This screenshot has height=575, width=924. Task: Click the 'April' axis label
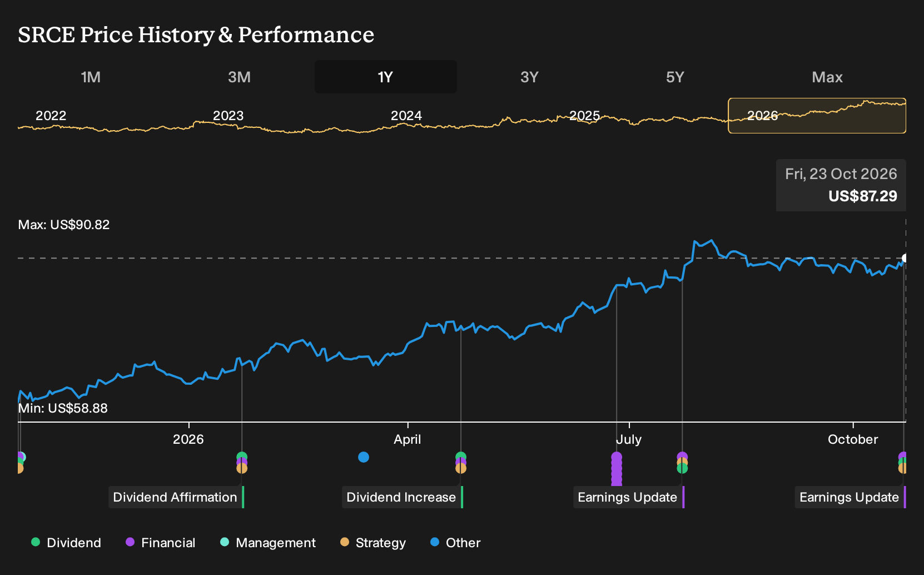[408, 439]
